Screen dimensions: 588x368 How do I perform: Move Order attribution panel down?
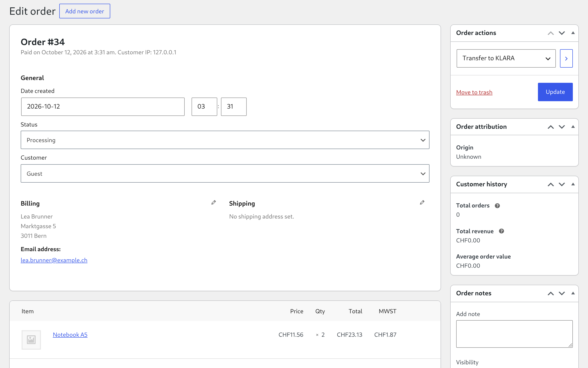[x=562, y=127]
